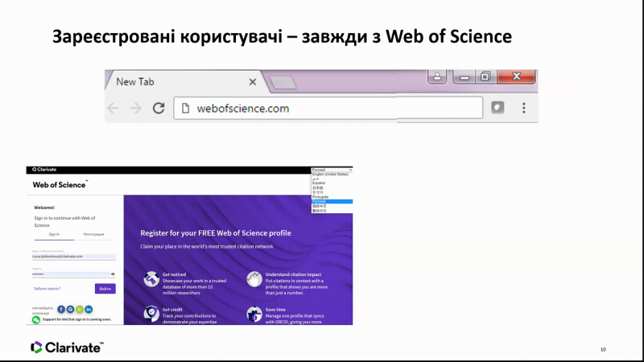Open a new tab next to New Tab
Image resolution: width=644 pixels, height=362 pixels.
tap(283, 81)
